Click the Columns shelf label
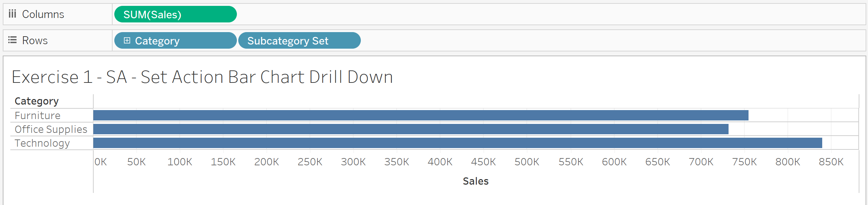This screenshot has width=868, height=205. point(43,14)
